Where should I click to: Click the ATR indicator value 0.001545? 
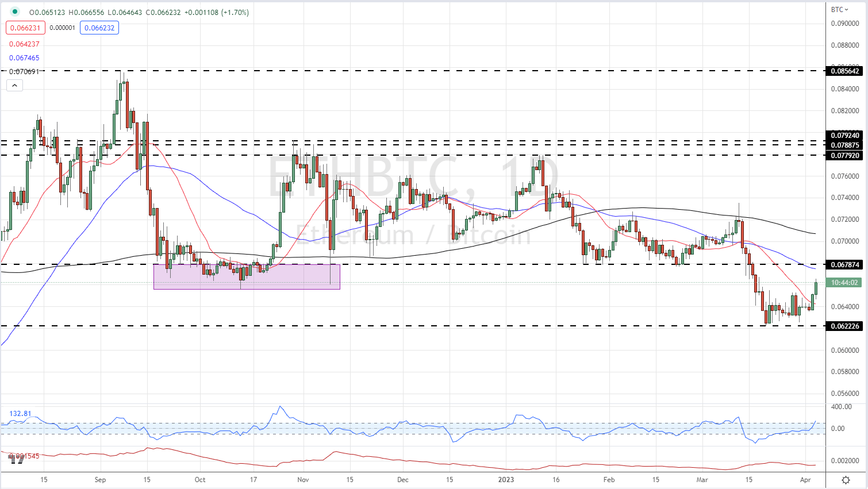click(24, 456)
